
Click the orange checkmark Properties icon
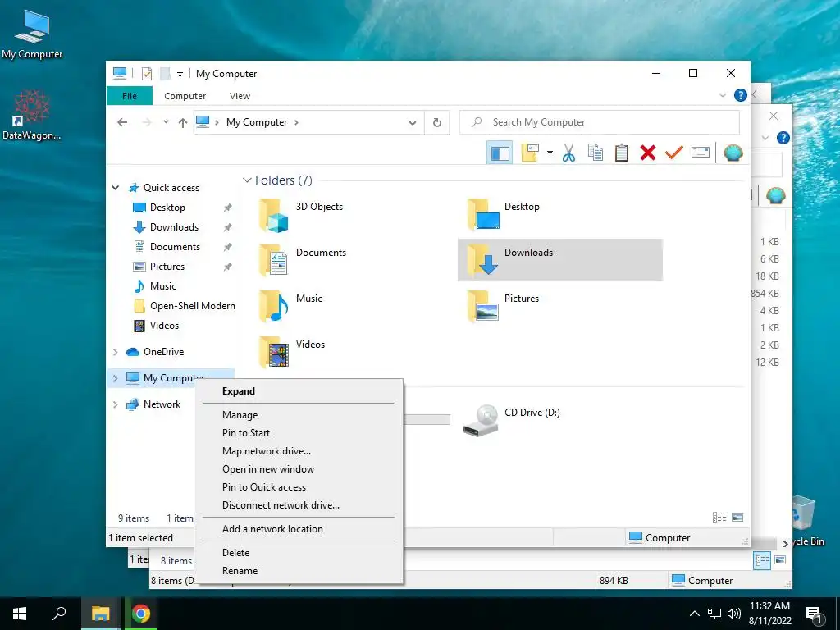point(674,153)
